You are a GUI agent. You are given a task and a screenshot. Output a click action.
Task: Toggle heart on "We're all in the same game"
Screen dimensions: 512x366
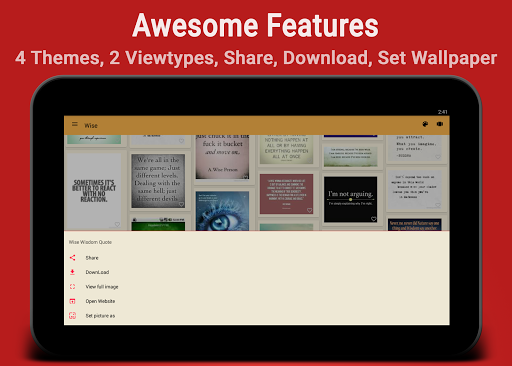[181, 204]
